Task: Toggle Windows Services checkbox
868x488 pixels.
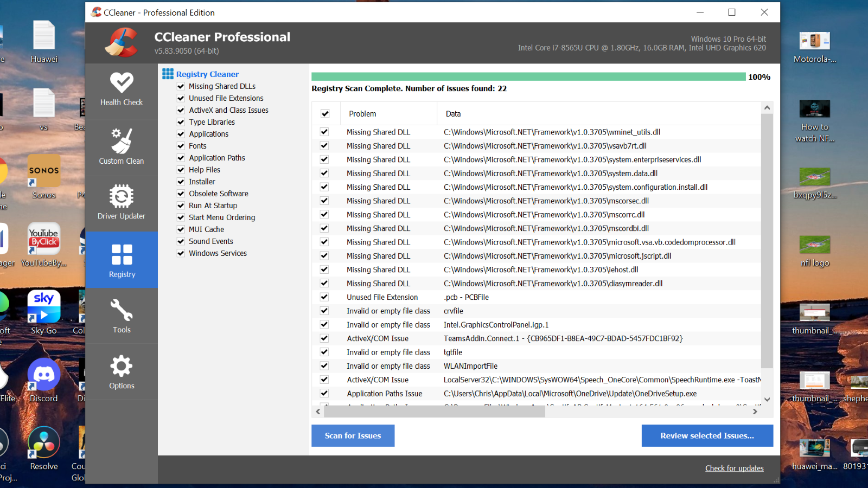Action: point(181,253)
